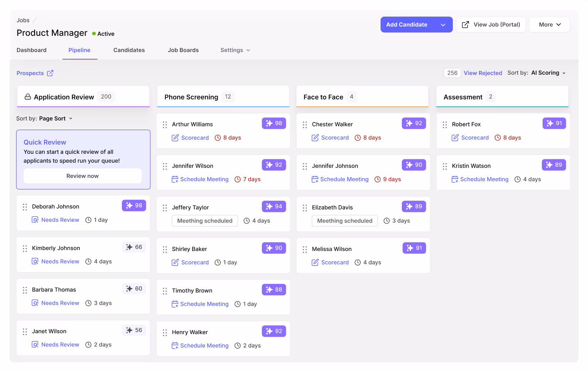The width and height of the screenshot is (588, 372).
Task: Click View Job (Portal) button
Action: click(x=491, y=25)
